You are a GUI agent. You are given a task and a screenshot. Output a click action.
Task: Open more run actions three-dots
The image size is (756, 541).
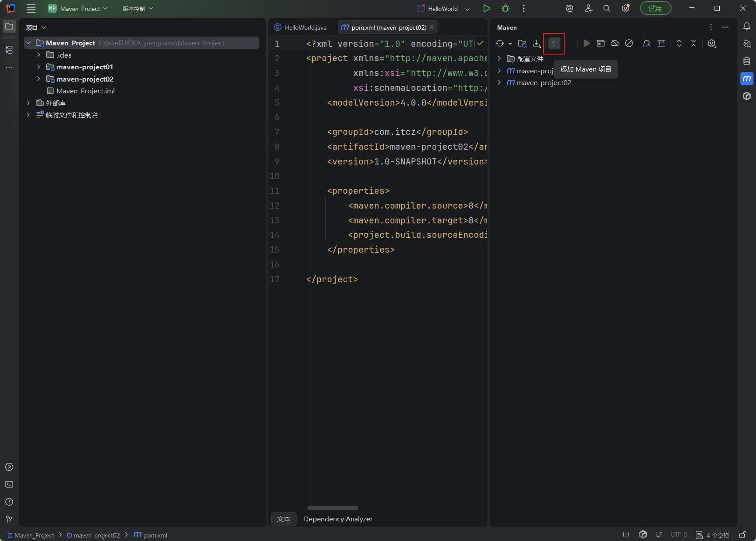click(524, 8)
